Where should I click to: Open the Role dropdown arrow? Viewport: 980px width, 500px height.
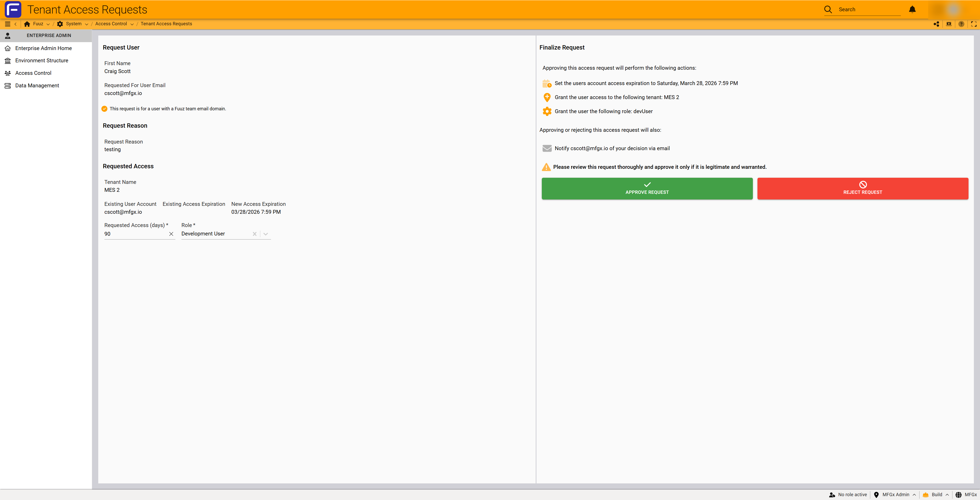(265, 234)
